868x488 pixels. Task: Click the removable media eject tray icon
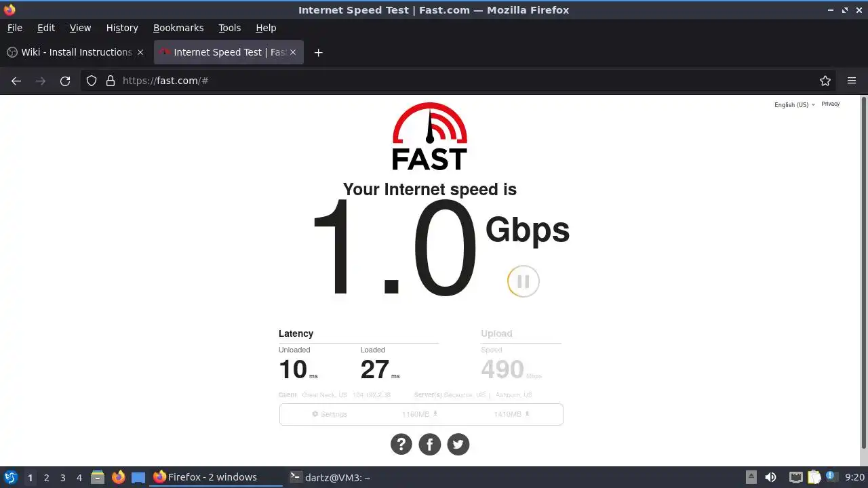click(751, 477)
